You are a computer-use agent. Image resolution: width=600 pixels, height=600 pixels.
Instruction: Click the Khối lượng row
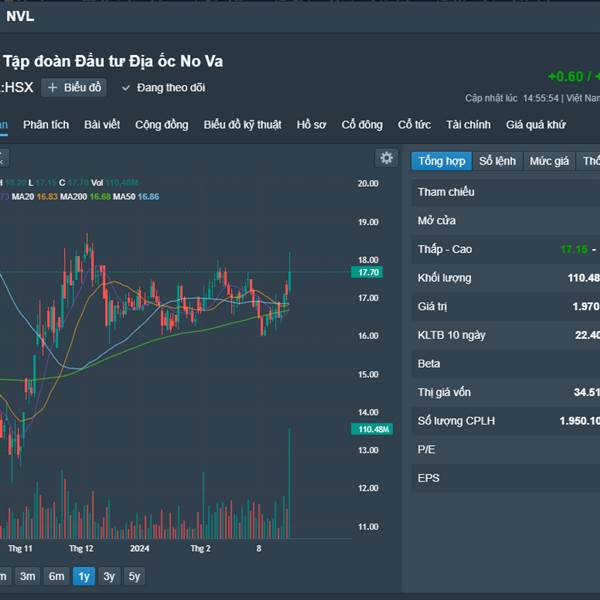pos(506,278)
